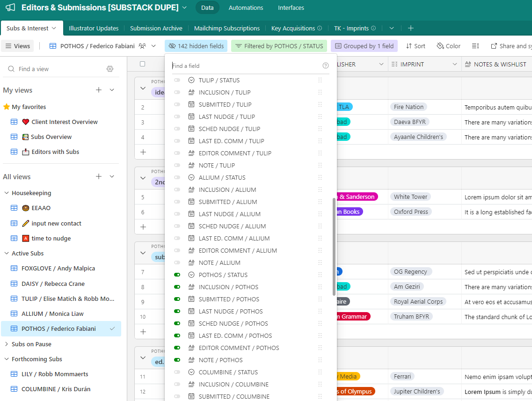The height and width of the screenshot is (401, 532).
Task: Show the ALLIUM / STATUS field
Action: [x=177, y=177]
